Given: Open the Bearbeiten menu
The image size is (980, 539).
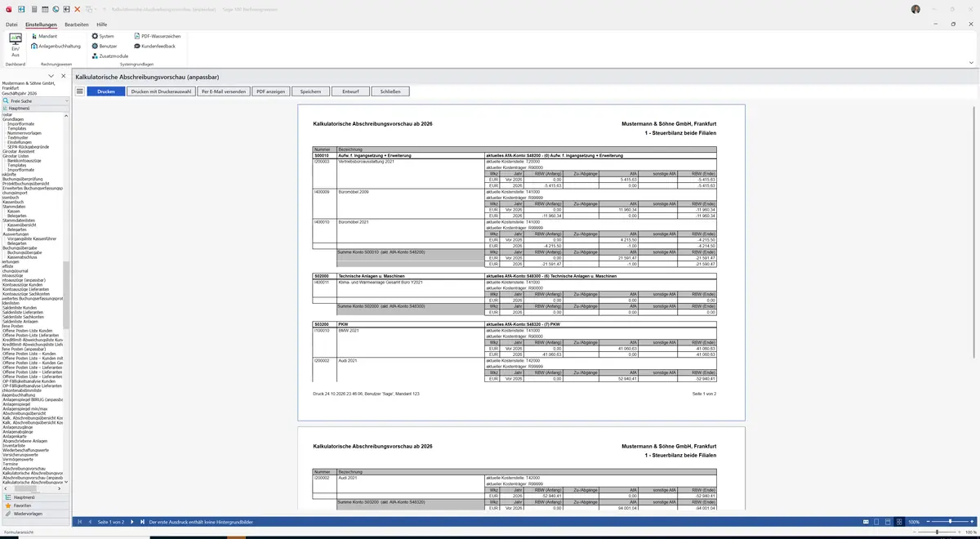Looking at the screenshot, I should coord(77,24).
